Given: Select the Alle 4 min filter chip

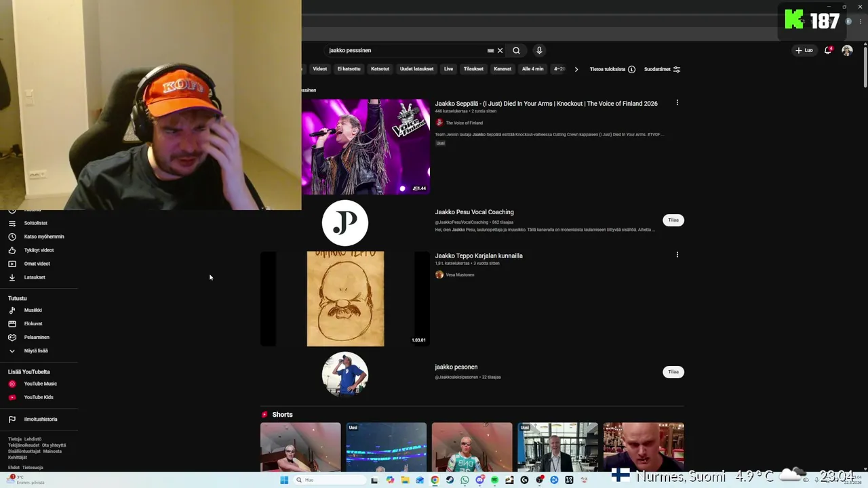Looking at the screenshot, I should pos(532,69).
